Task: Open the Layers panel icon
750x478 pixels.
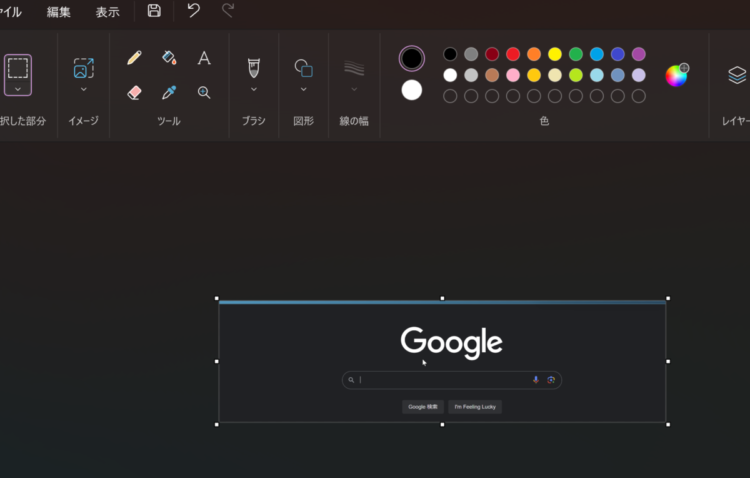Action: 737,75
